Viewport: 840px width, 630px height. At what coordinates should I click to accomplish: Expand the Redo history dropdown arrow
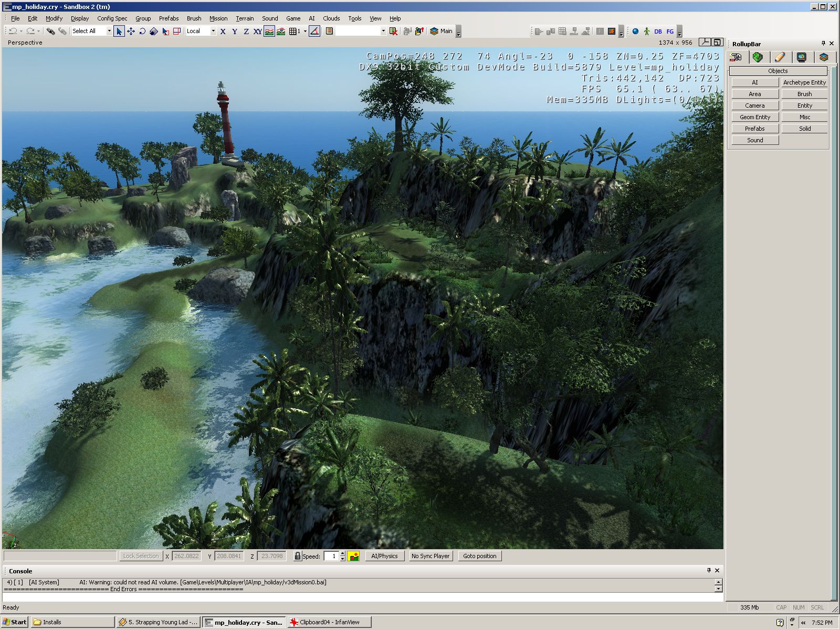(38, 31)
